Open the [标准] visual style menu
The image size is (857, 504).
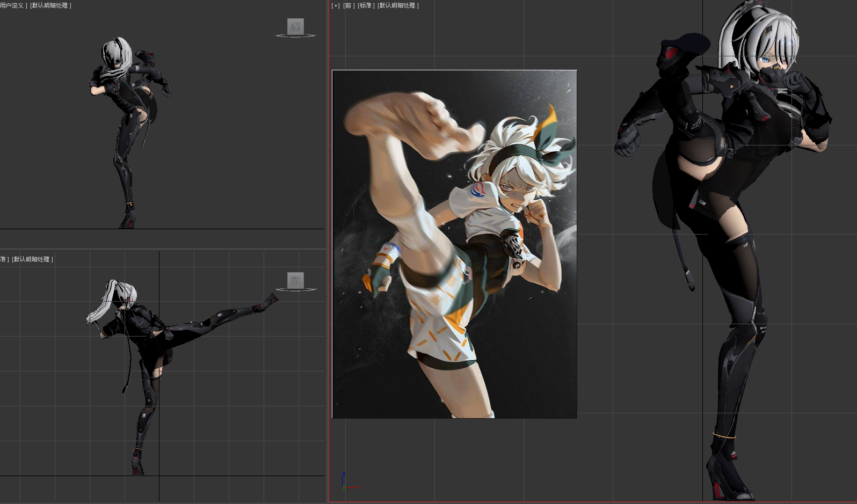[x=366, y=5]
